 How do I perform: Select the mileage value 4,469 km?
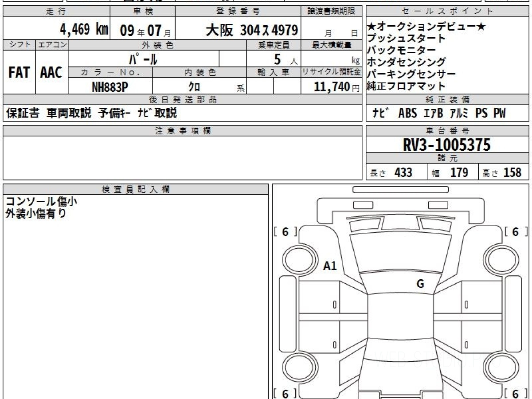click(84, 30)
